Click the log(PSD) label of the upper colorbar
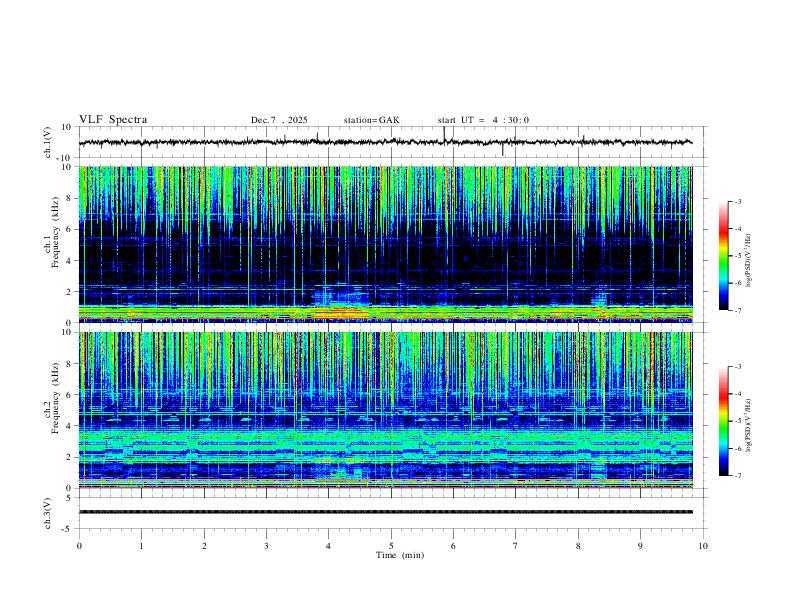The height and width of the screenshot is (612, 792). 749,261
